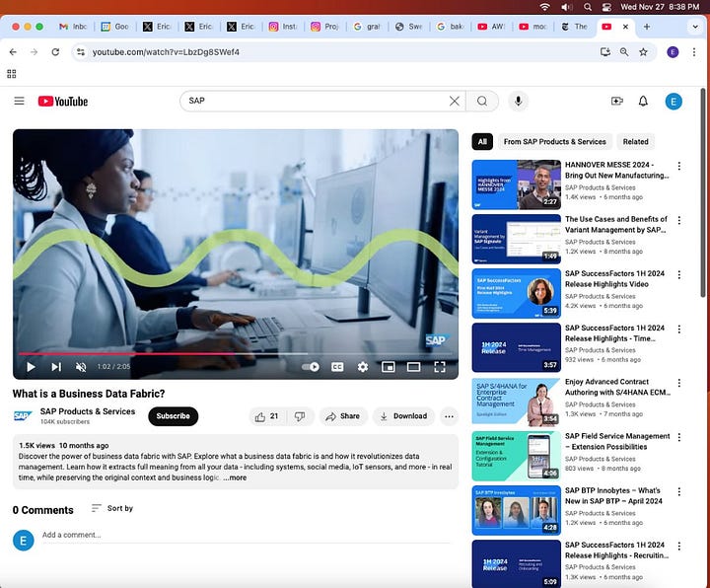Open the YouTube hamburger guide menu
This screenshot has width=710, height=588.
19,101
